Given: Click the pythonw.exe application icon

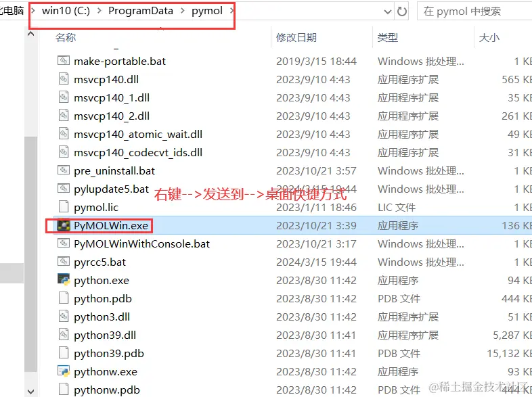Looking at the screenshot, I should 64,371.
